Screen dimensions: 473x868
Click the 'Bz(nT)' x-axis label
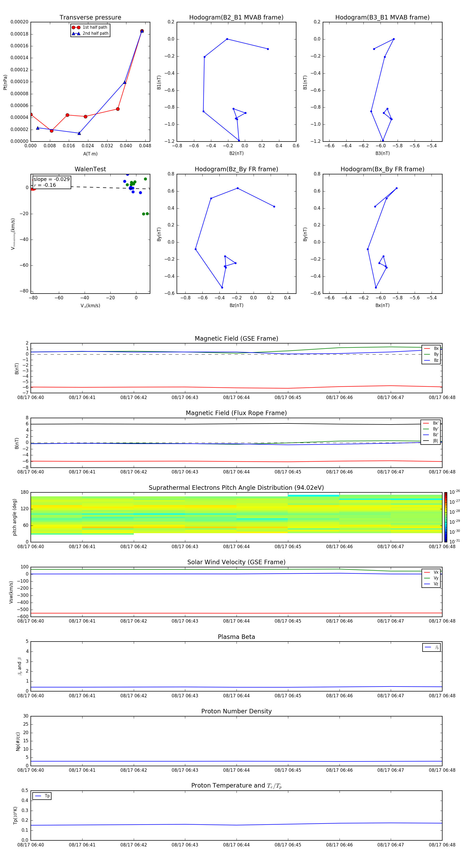click(x=236, y=305)
